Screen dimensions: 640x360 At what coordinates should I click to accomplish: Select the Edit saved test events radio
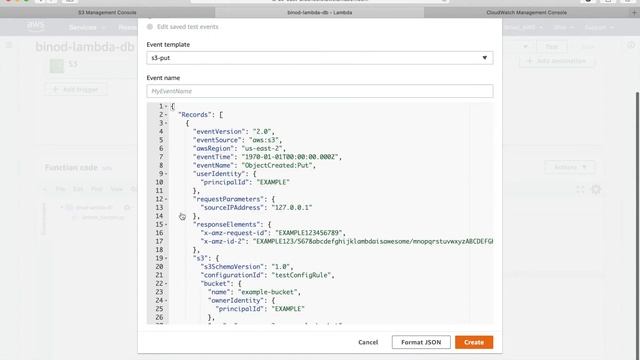150,27
